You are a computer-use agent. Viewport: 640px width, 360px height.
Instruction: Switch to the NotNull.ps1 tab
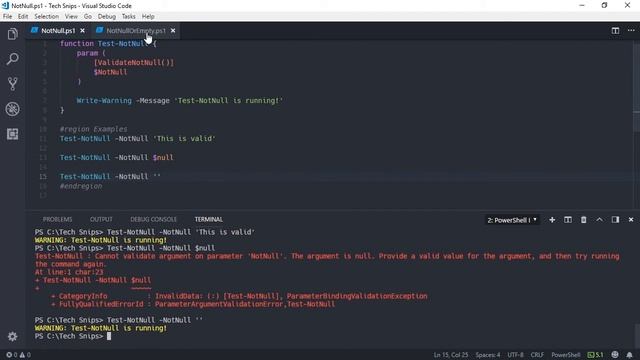point(58,31)
